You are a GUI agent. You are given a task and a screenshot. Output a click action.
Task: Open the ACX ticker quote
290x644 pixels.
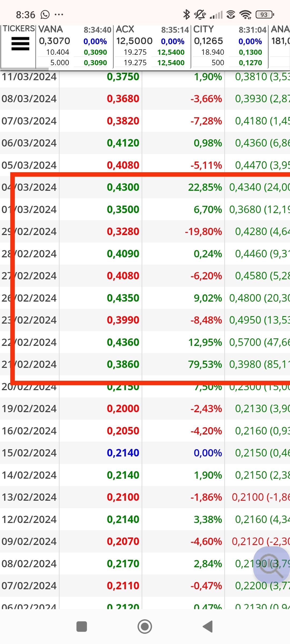[x=152, y=46]
